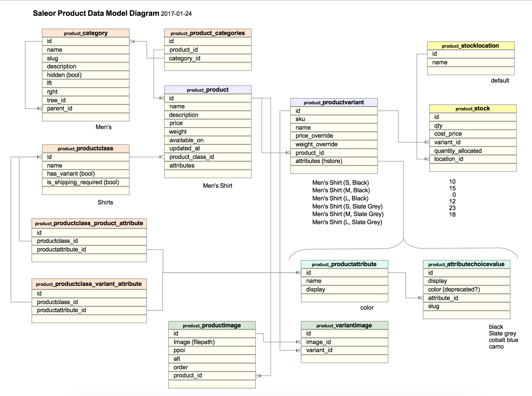Image resolution: width=532 pixels, height=396 pixels.
Task: Click the product_productattribute table header
Action: [344, 264]
